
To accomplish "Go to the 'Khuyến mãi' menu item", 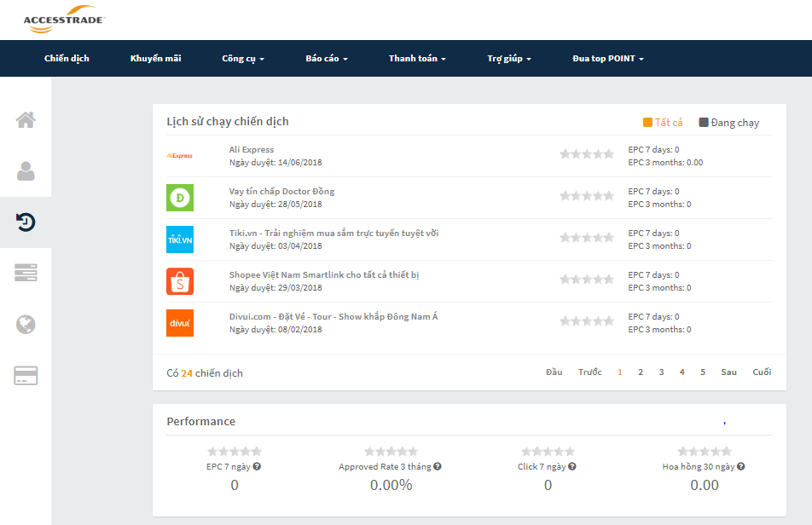I will (x=155, y=59).
